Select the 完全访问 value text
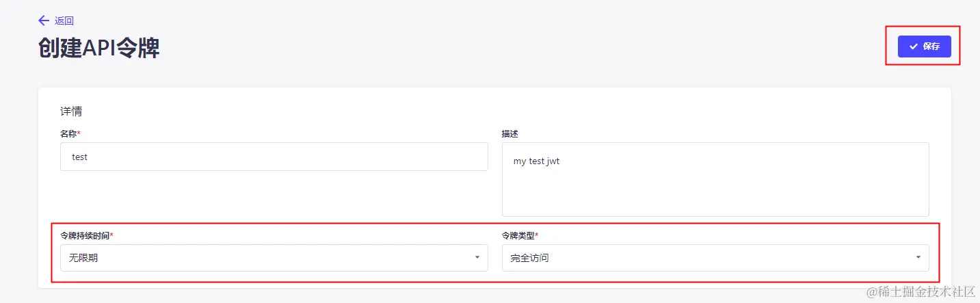 529,259
